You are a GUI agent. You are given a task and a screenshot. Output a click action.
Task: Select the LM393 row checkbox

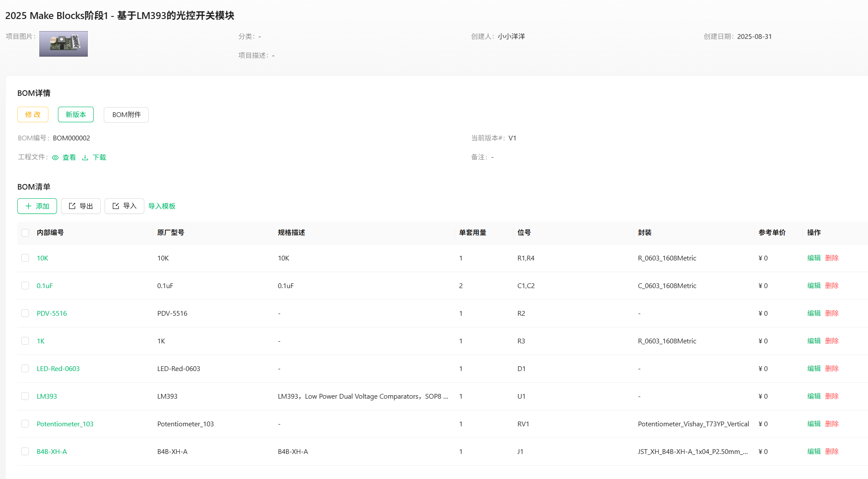click(25, 396)
